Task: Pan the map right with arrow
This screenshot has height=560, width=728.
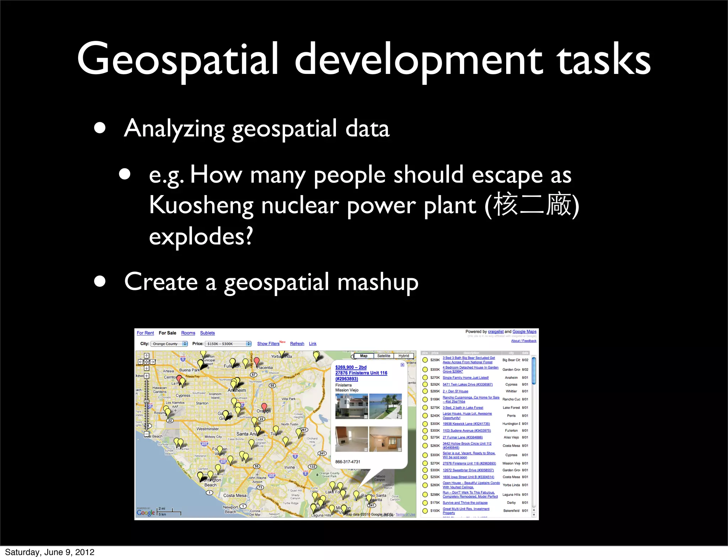Action: [x=152, y=362]
